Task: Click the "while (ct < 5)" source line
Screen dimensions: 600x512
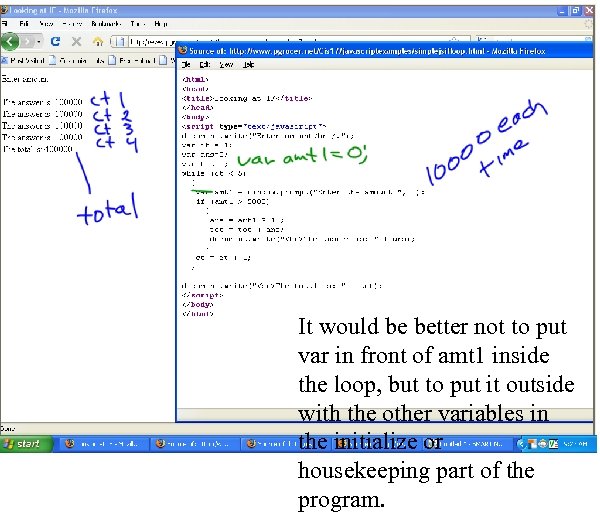Action: [214, 173]
